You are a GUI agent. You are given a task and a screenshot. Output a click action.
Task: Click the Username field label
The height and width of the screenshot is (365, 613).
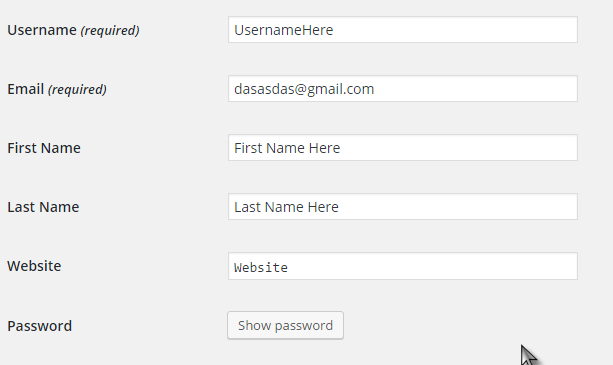(x=42, y=30)
